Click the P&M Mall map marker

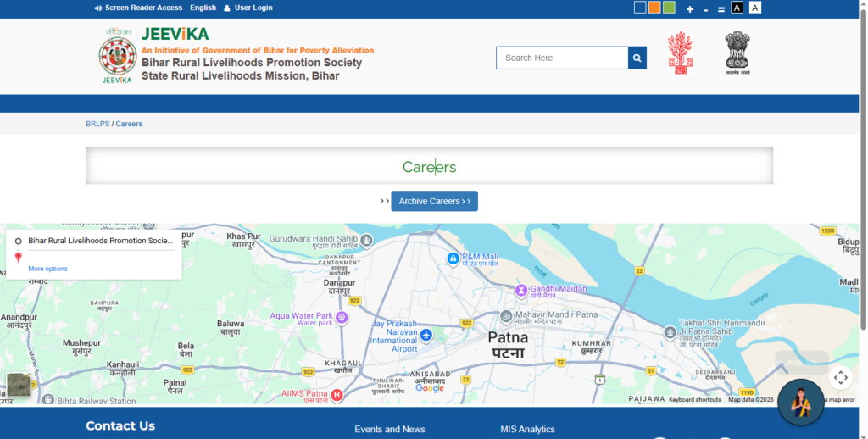click(453, 258)
